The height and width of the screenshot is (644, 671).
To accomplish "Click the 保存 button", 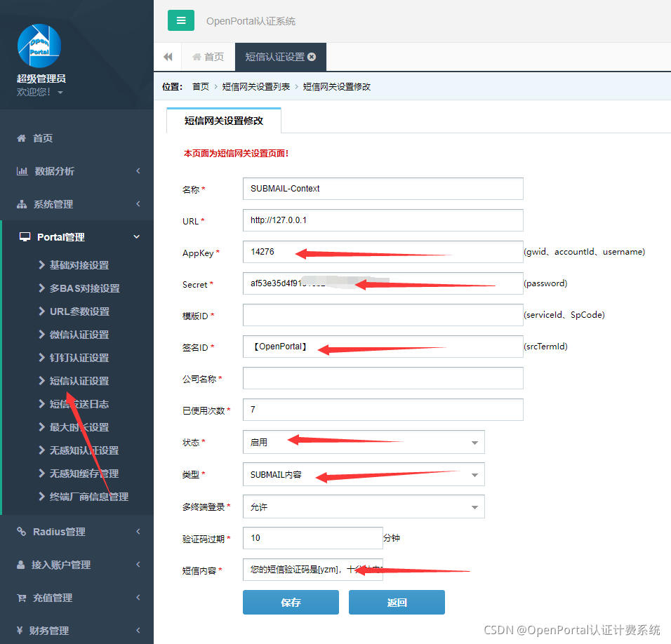I will [291, 603].
